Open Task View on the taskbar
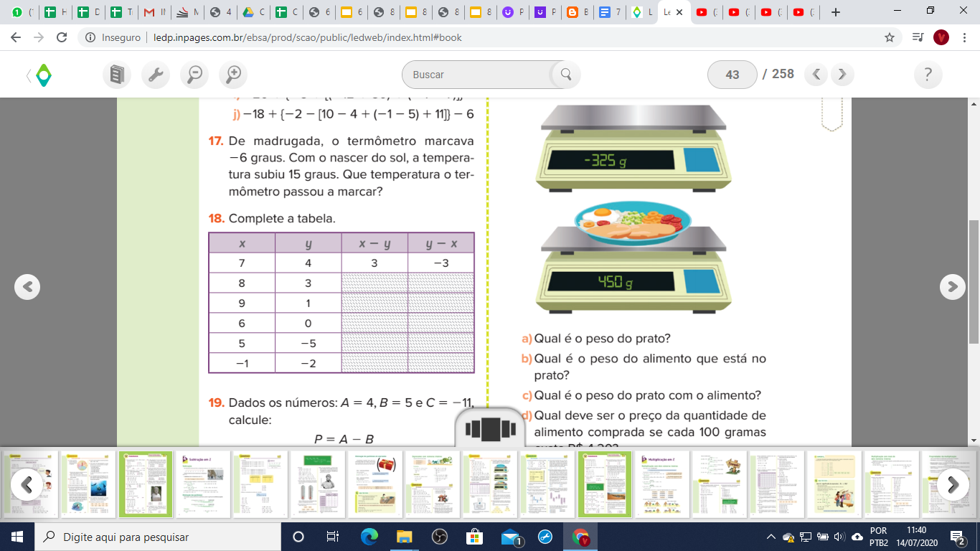The height and width of the screenshot is (551, 980). tap(333, 537)
